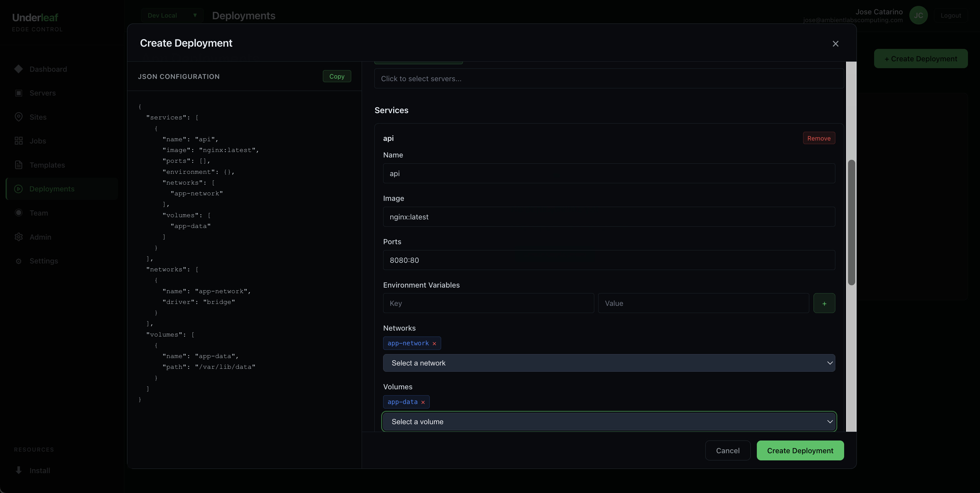980x493 pixels.
Task: Add an environment variable with the plus icon
Action: click(x=824, y=303)
